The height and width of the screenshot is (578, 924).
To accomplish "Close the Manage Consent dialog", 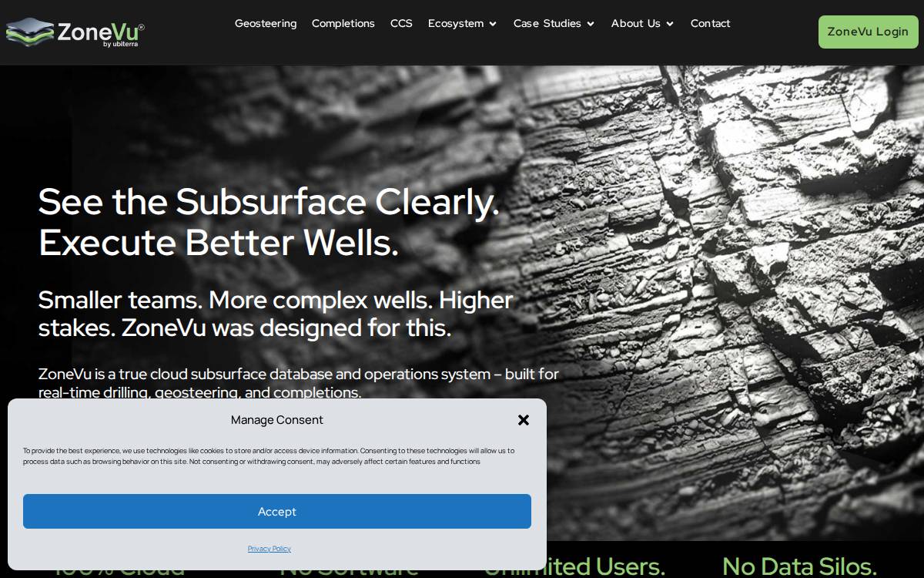I will point(524,420).
